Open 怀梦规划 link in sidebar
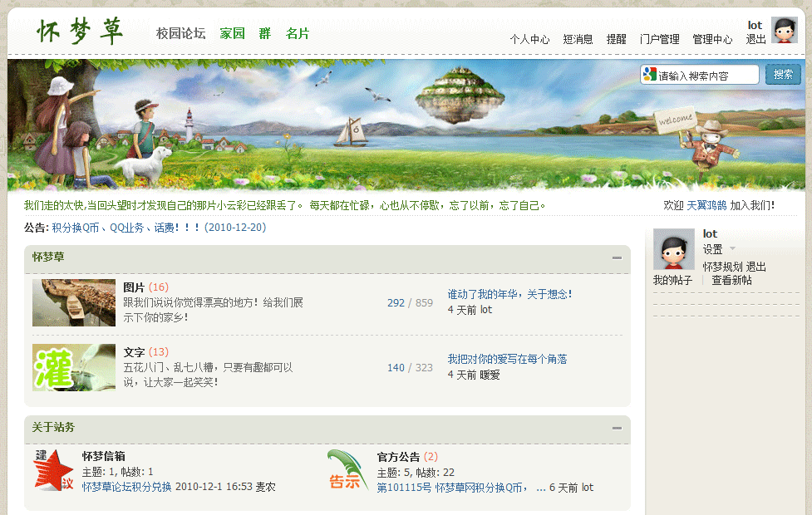Image resolution: width=812 pixels, height=515 pixels. coord(722,267)
